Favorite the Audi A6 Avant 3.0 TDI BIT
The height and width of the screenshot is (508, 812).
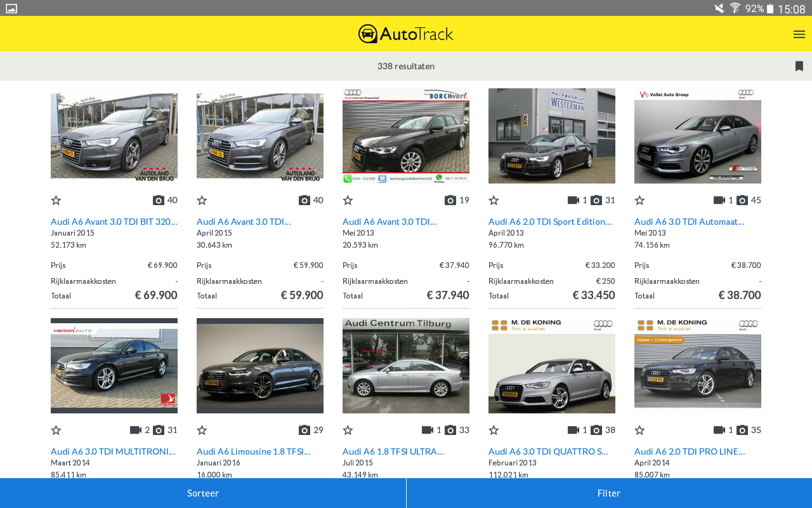tap(55, 199)
